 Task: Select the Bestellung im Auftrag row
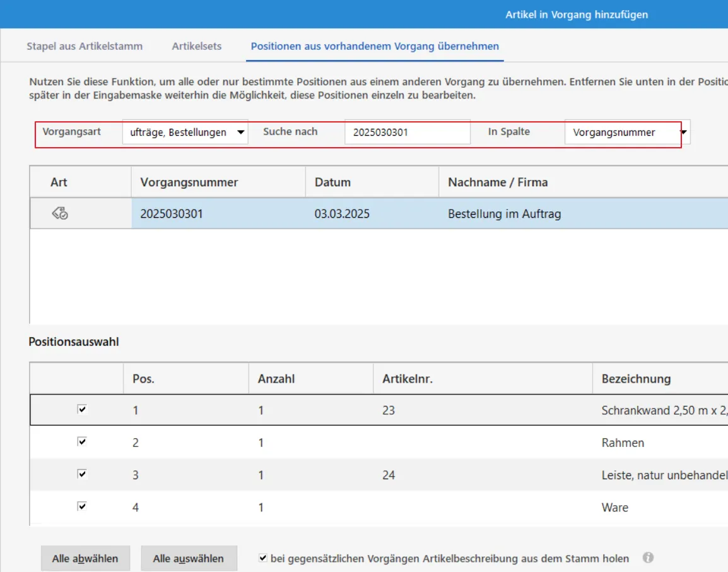point(429,214)
